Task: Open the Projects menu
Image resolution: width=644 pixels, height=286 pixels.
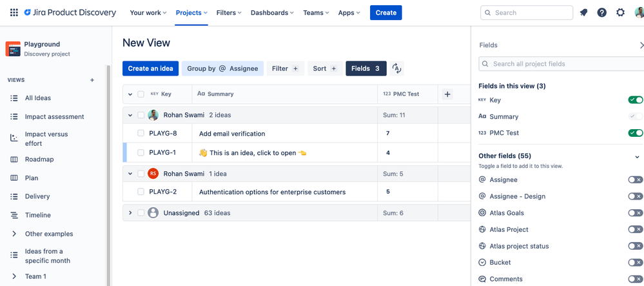Action: 191,13
